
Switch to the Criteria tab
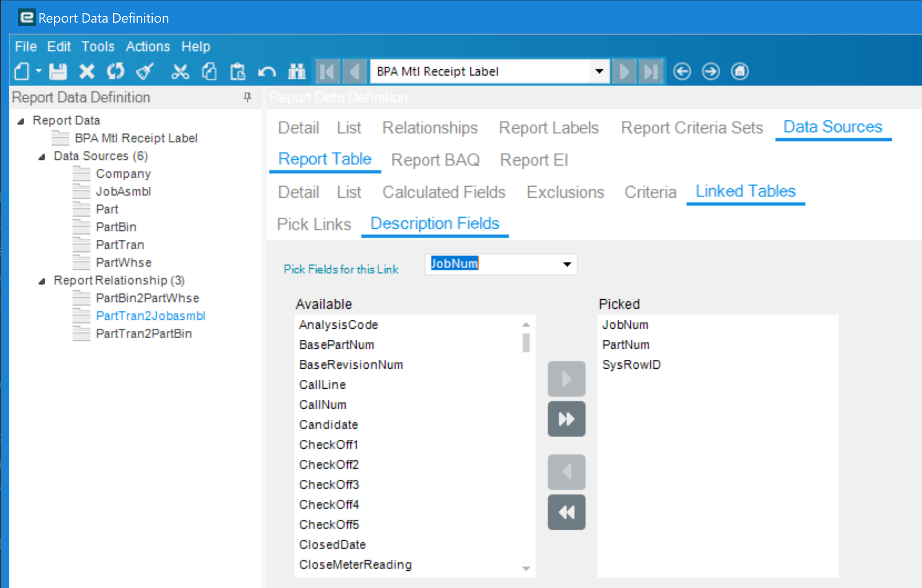650,192
